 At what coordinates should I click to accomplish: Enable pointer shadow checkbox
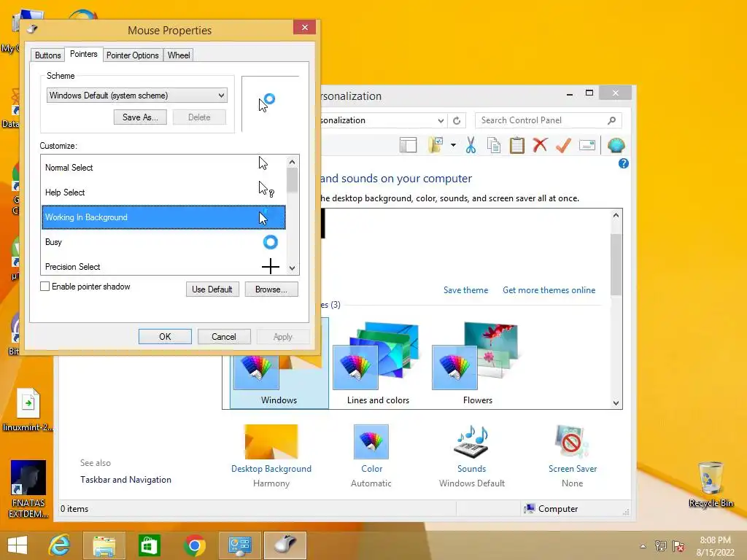point(44,286)
